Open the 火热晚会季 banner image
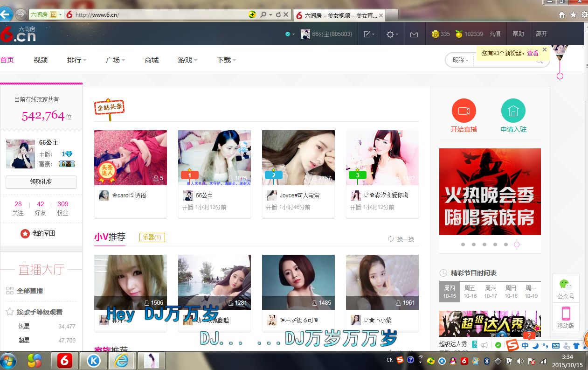Image resolution: width=588 pixels, height=370 pixels. [490, 192]
